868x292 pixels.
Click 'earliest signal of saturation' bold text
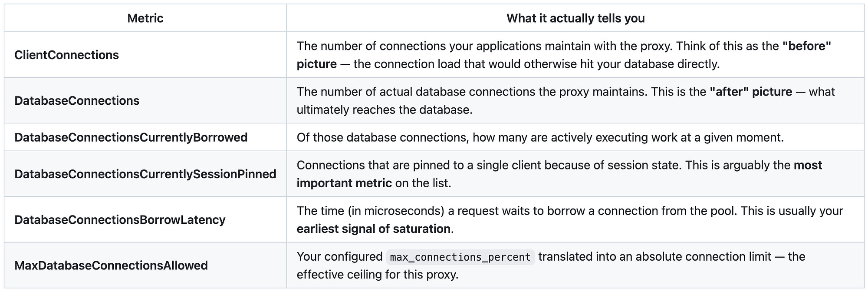(374, 229)
